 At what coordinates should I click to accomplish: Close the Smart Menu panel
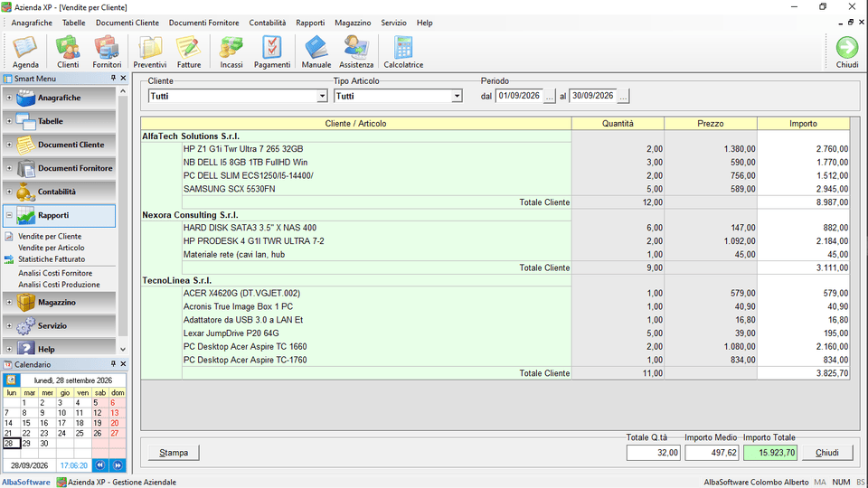pos(124,78)
